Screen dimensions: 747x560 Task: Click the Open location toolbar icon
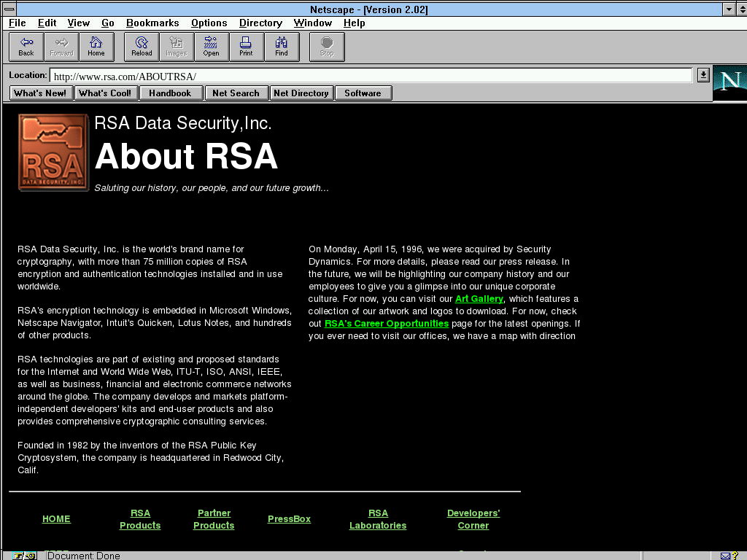coord(211,47)
